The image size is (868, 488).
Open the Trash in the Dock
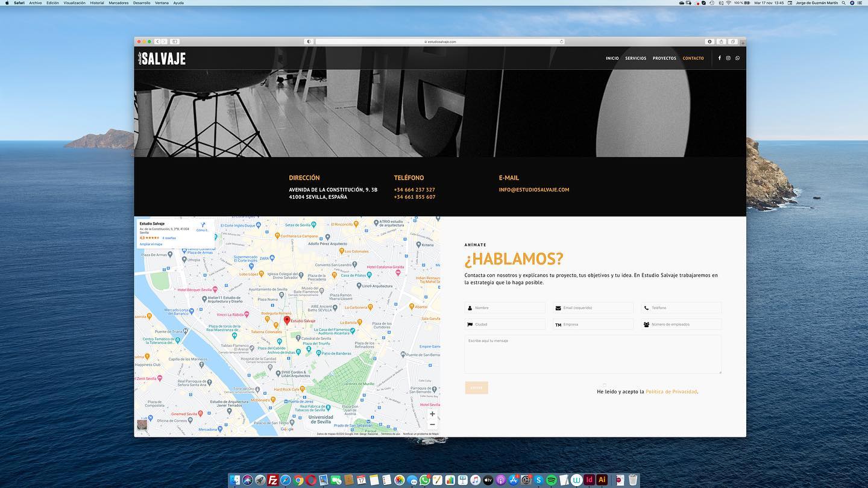coord(633,480)
